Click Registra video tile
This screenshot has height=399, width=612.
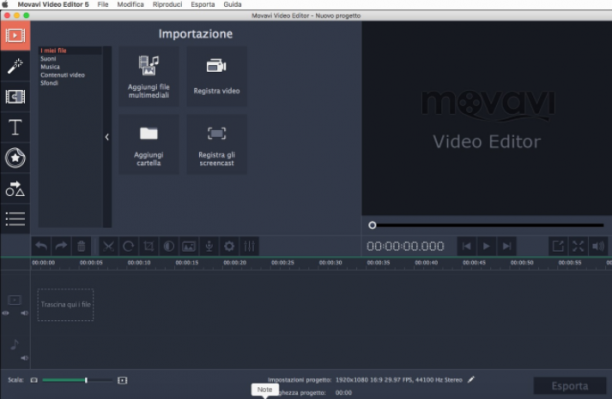217,77
